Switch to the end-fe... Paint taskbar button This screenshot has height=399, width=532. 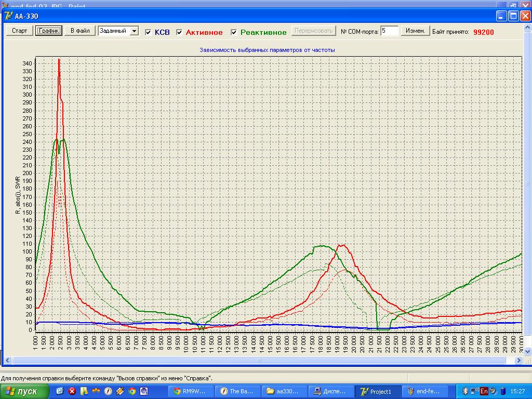(x=426, y=391)
